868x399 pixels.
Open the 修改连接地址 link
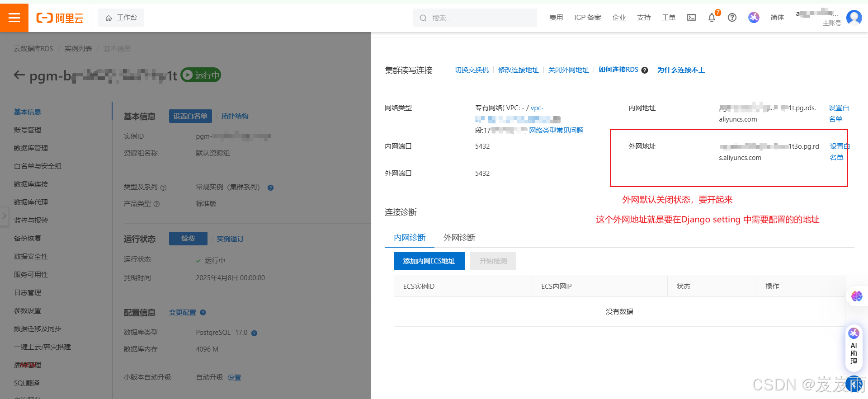coord(519,70)
